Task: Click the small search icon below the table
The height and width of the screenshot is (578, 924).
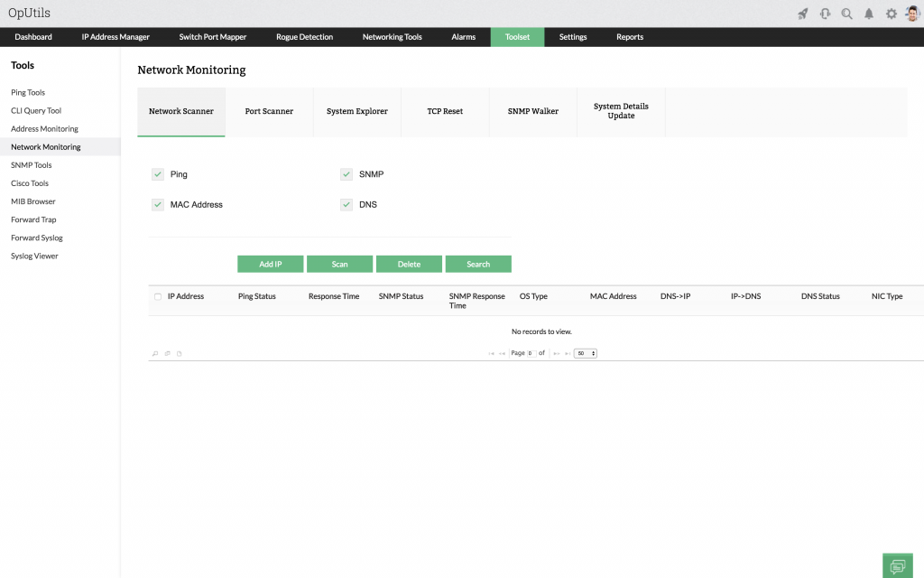Action: pyautogui.click(x=155, y=353)
